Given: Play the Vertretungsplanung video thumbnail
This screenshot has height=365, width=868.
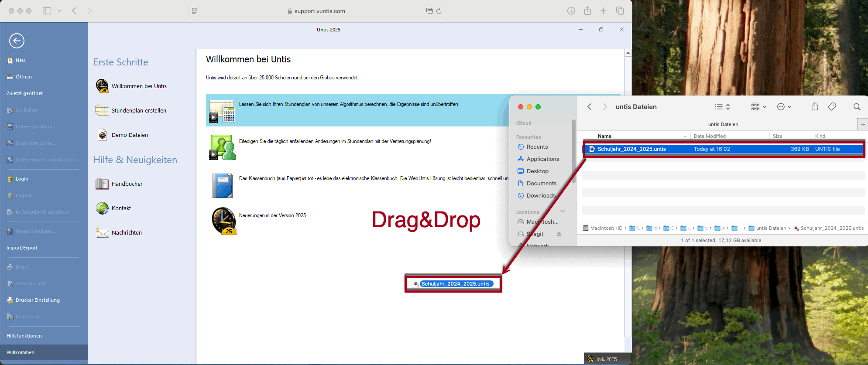Looking at the screenshot, I should 222,147.
